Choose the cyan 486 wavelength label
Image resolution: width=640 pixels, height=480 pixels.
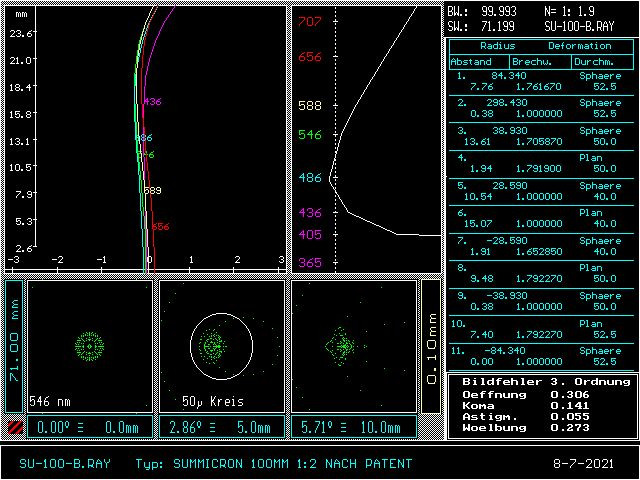click(310, 178)
